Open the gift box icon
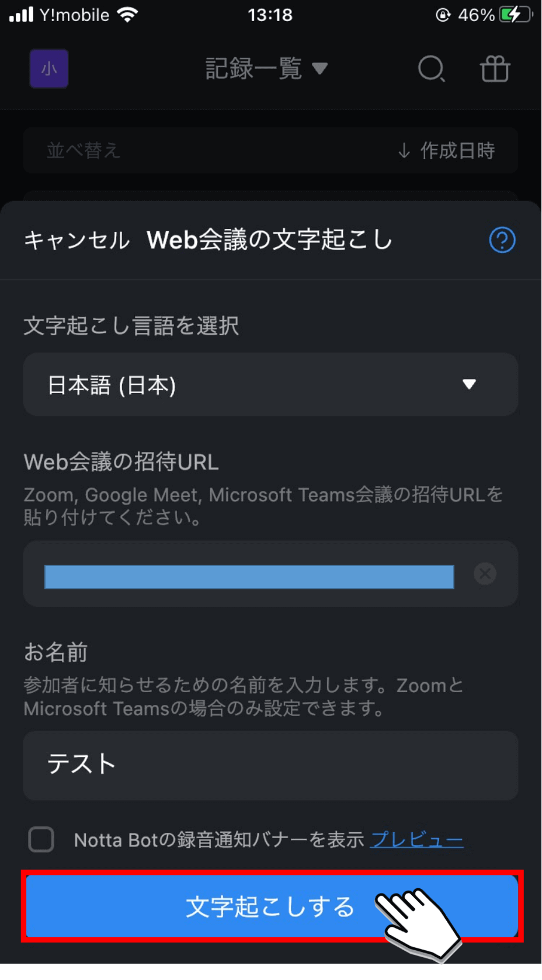 pyautogui.click(x=495, y=69)
